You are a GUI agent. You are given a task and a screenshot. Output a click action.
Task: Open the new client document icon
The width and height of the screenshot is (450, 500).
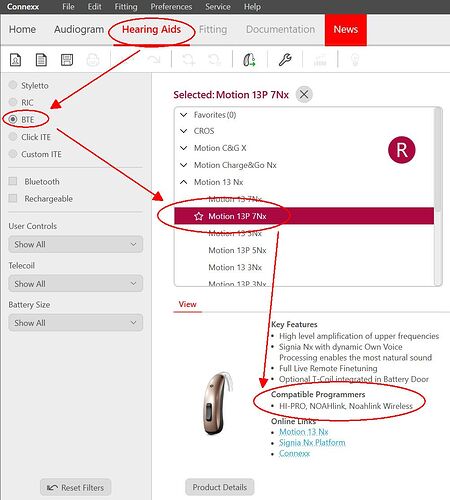pos(15,60)
